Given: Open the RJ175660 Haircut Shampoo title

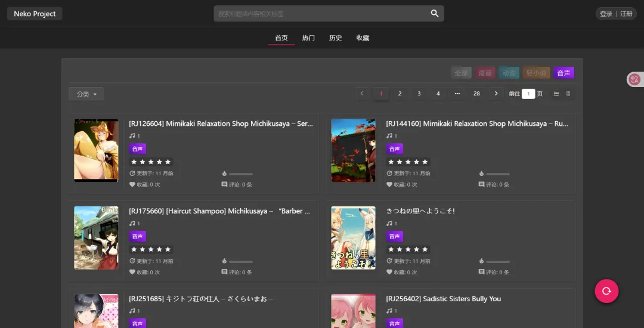Looking at the screenshot, I should pyautogui.click(x=219, y=211).
